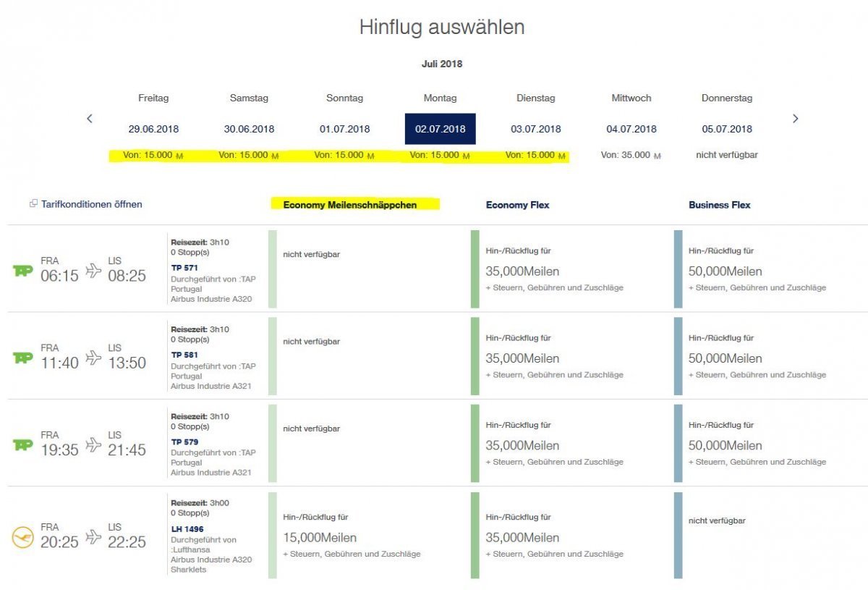Select Economy Flex 35,000 Meilen for TP 571
868x590 pixels.
pyautogui.click(x=522, y=271)
